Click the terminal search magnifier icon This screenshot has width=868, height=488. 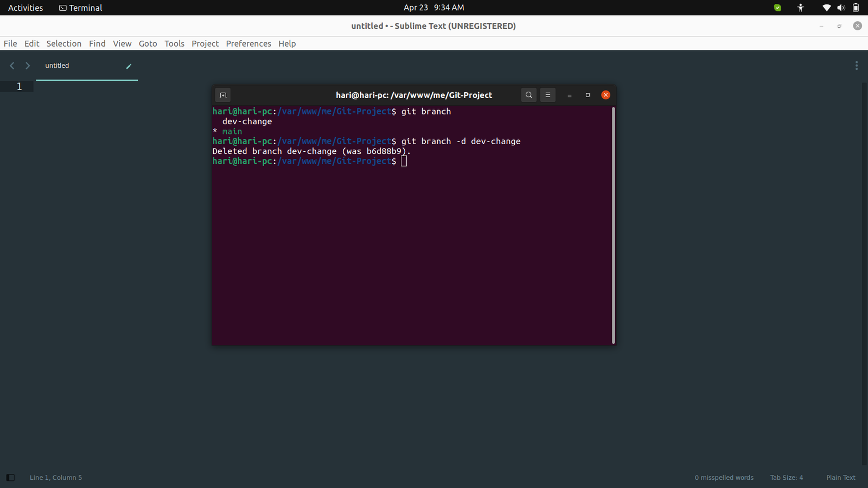coord(528,95)
